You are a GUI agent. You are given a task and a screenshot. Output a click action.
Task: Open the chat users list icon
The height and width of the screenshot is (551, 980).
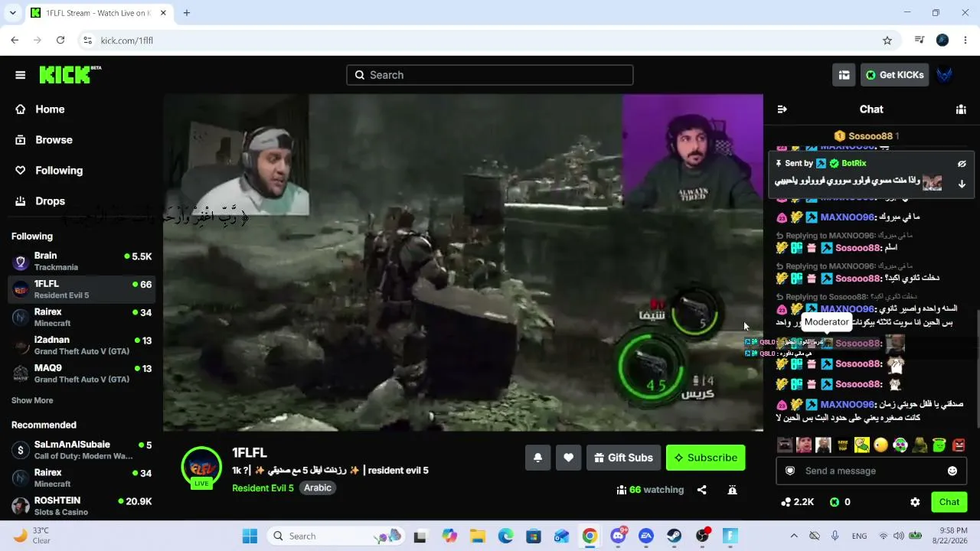click(x=961, y=109)
